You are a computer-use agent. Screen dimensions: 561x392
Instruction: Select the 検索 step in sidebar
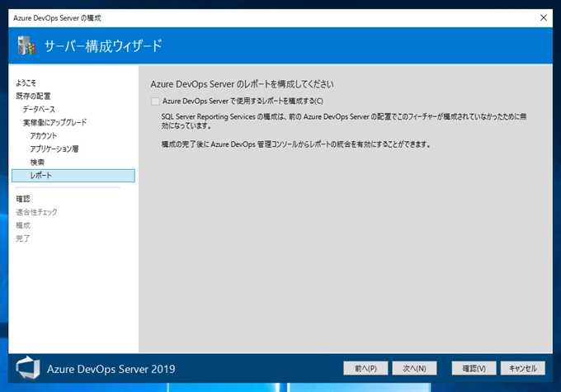click(37, 163)
